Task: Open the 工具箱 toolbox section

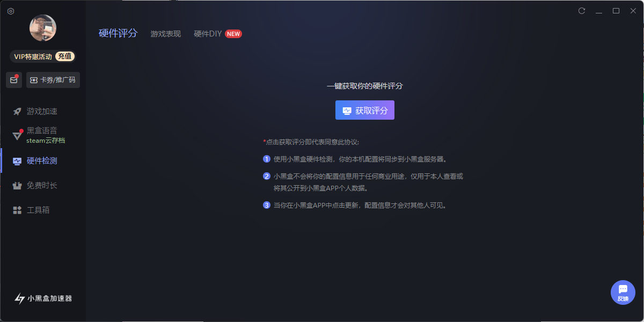Action: [x=38, y=210]
